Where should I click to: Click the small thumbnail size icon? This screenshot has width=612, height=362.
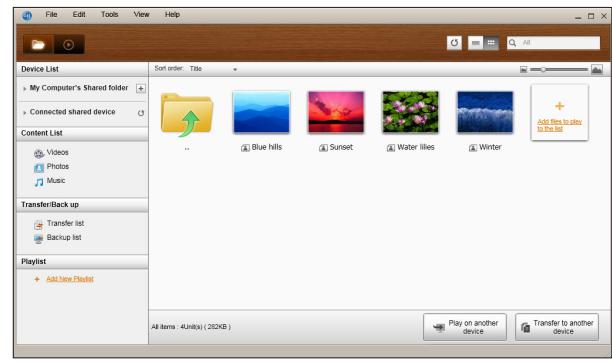(x=523, y=70)
